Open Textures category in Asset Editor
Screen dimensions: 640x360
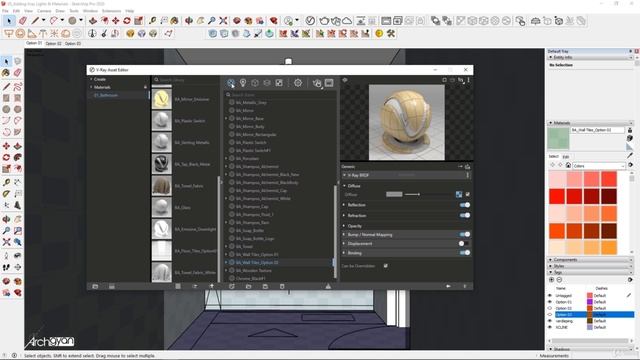pos(279,83)
